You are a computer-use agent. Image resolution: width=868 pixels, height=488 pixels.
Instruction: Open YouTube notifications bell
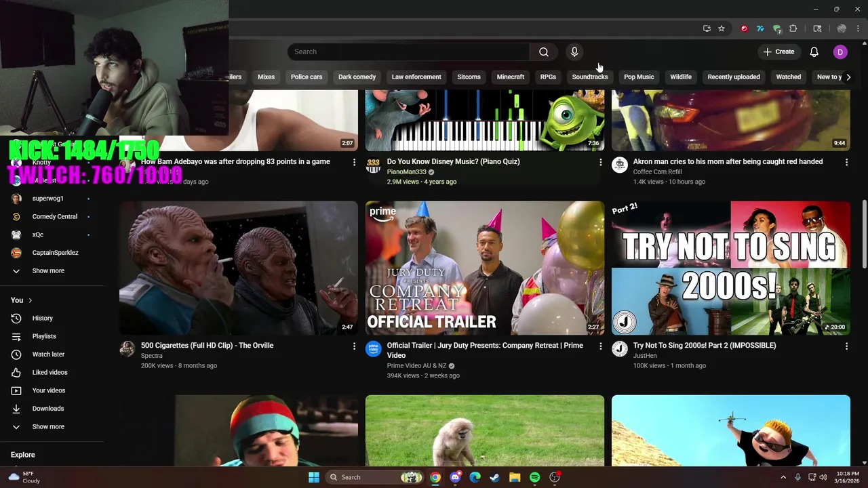(814, 52)
